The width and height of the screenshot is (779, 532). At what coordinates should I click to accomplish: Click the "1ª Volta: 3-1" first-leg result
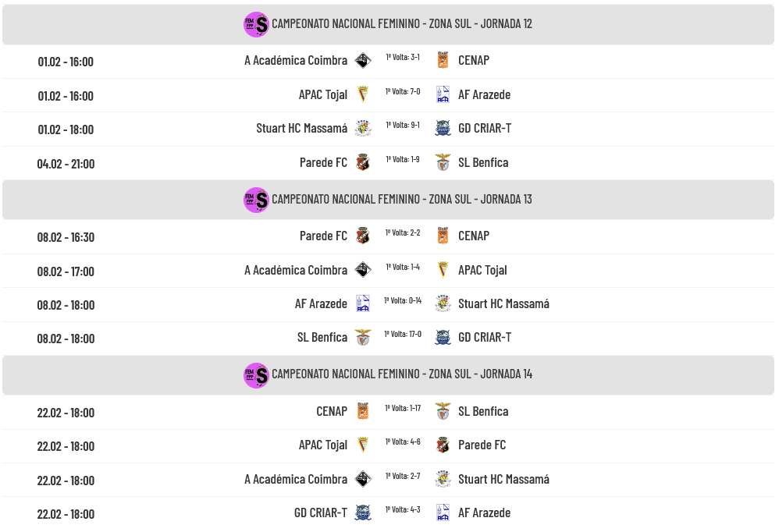[403, 57]
